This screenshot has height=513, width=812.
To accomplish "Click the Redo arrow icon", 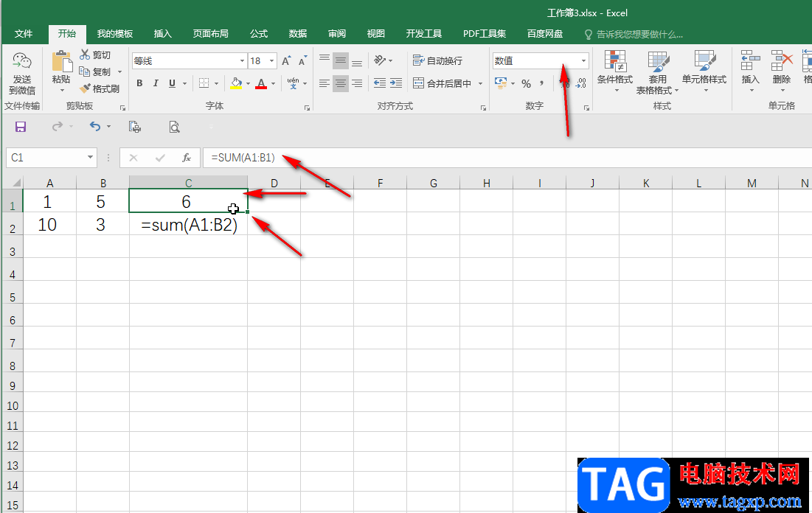I will 58,126.
